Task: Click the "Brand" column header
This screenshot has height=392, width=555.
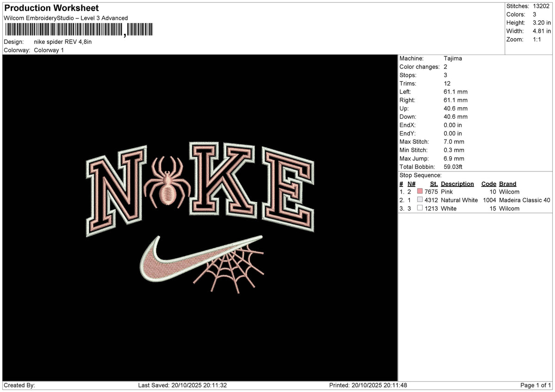Action: 507,184
